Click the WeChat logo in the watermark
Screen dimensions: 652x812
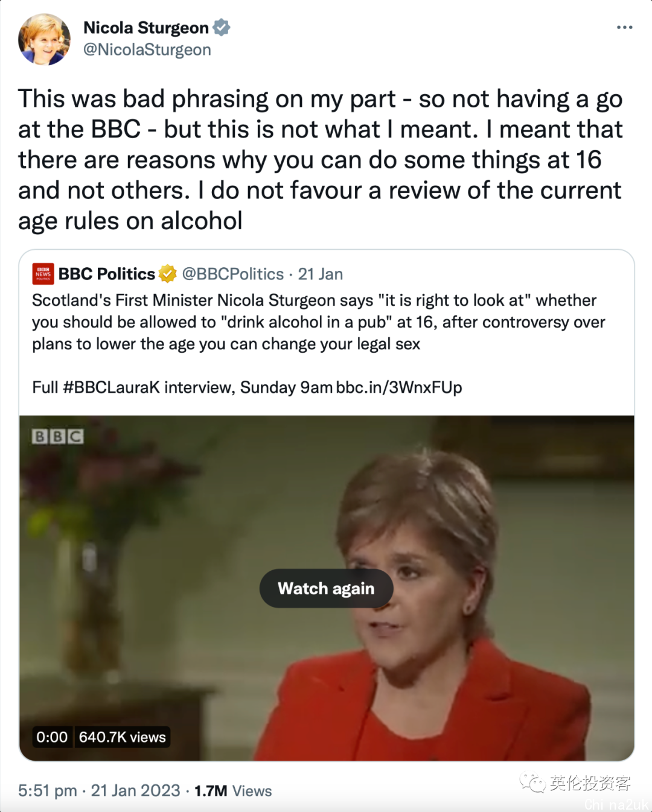(532, 783)
